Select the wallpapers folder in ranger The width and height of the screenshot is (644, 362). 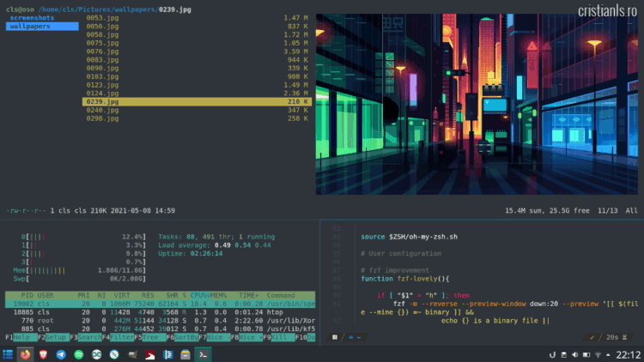tap(31, 26)
